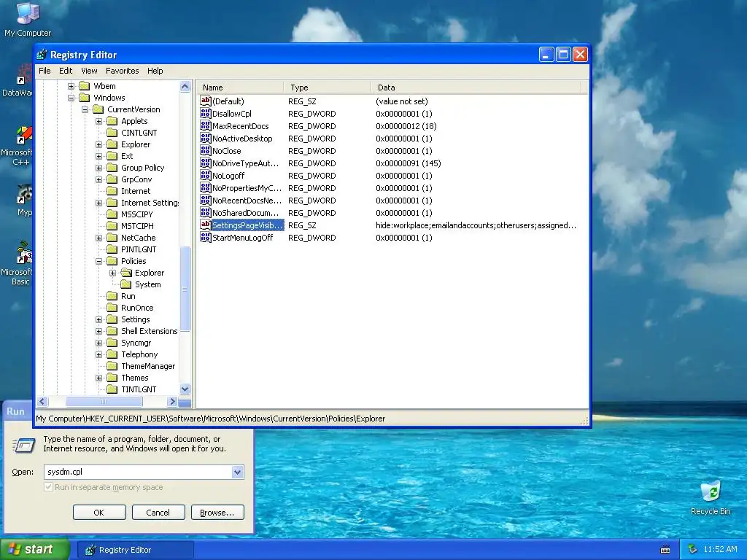Screen dimensions: 747x560
Task: Open the Edit menu
Action: tap(66, 71)
